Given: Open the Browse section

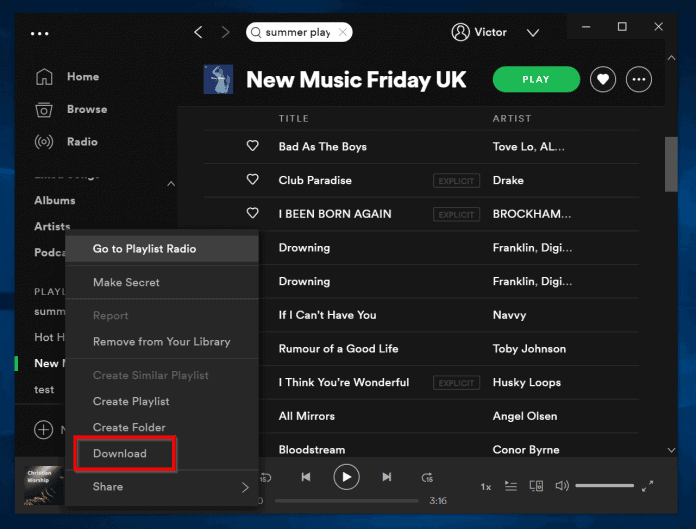Looking at the screenshot, I should 71,109.
